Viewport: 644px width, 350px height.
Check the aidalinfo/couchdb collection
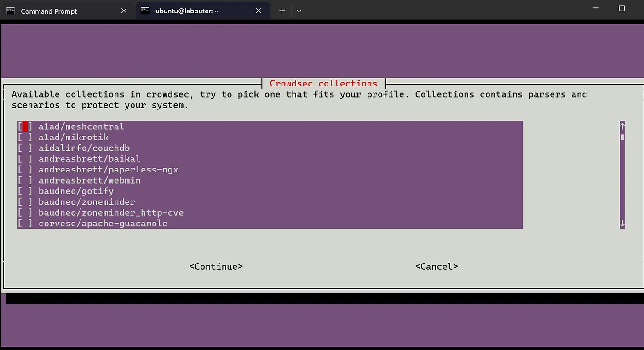pyautogui.click(x=25, y=148)
